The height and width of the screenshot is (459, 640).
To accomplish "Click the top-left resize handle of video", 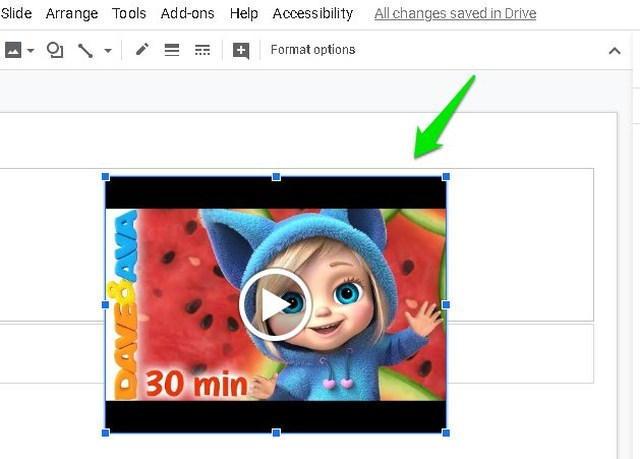I will tap(105, 177).
